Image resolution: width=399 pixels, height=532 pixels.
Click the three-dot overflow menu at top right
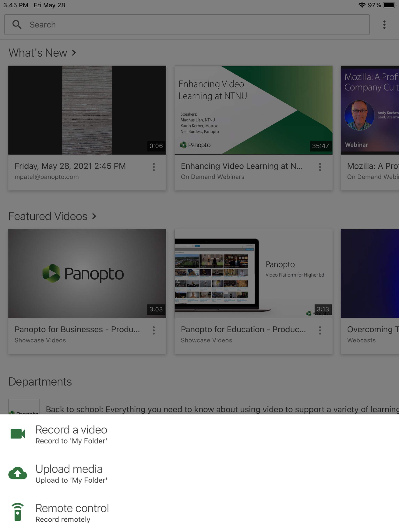click(384, 24)
